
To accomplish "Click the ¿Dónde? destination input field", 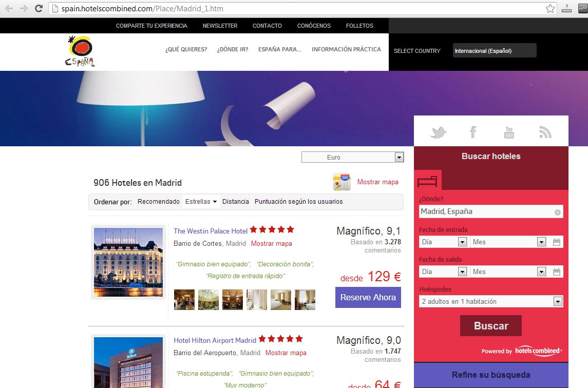I will (491, 212).
